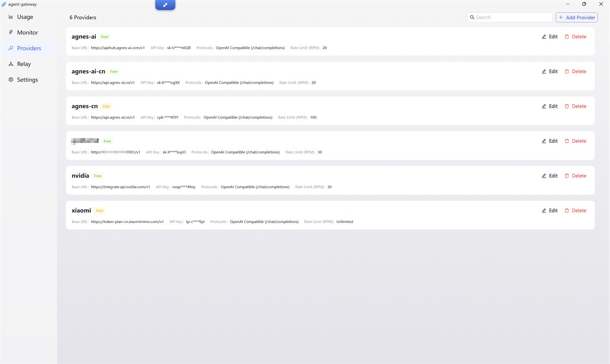Delete the xiaomi provider
Viewport: 610px width, 364px height.
[575, 210]
